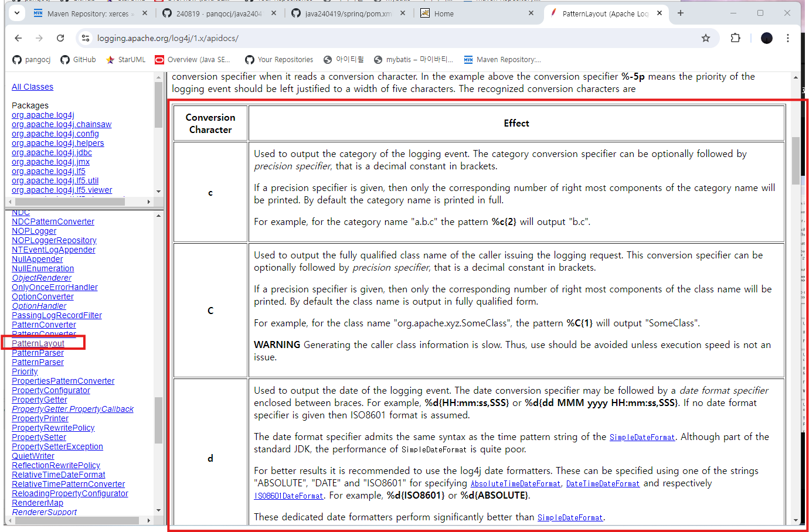Open the org.apache.log4j.chainsaw package
The image size is (809, 532).
[62, 124]
